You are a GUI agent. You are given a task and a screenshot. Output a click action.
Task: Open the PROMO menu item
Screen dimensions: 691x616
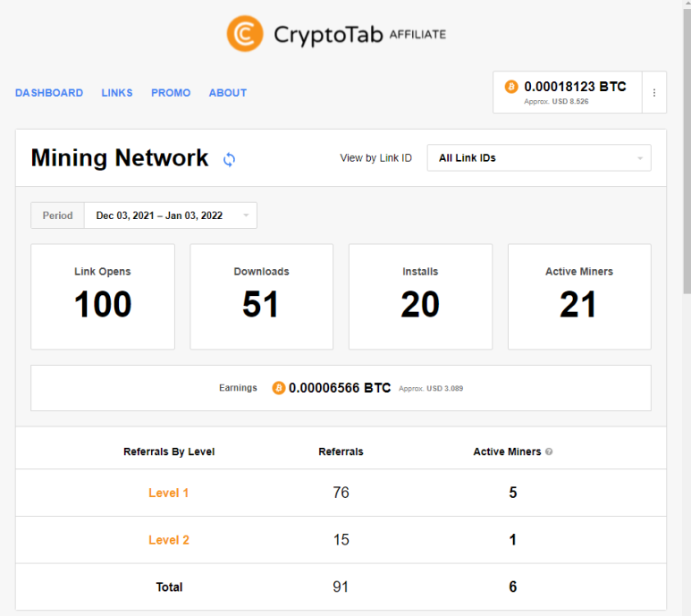tap(171, 93)
